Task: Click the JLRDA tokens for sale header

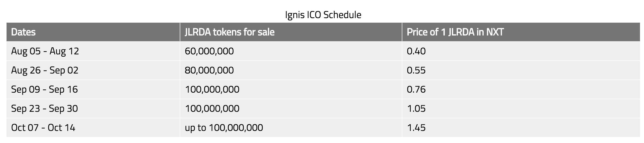Action: (230, 32)
